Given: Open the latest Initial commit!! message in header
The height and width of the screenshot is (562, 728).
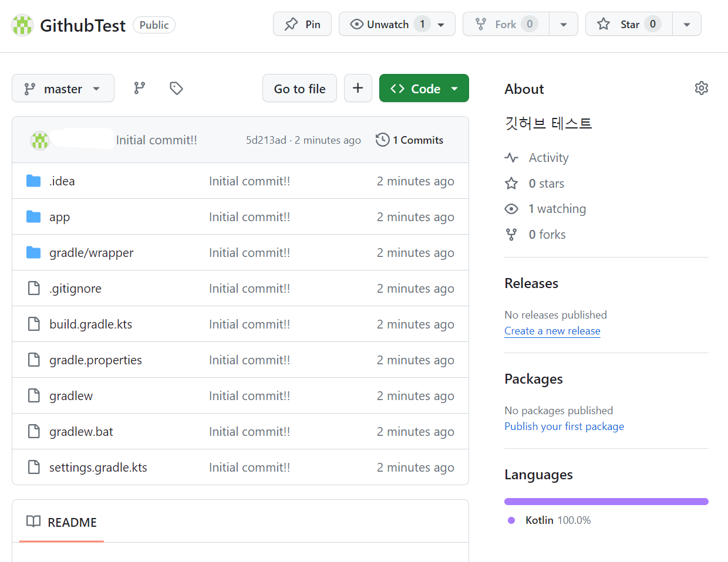Looking at the screenshot, I should pos(157,140).
